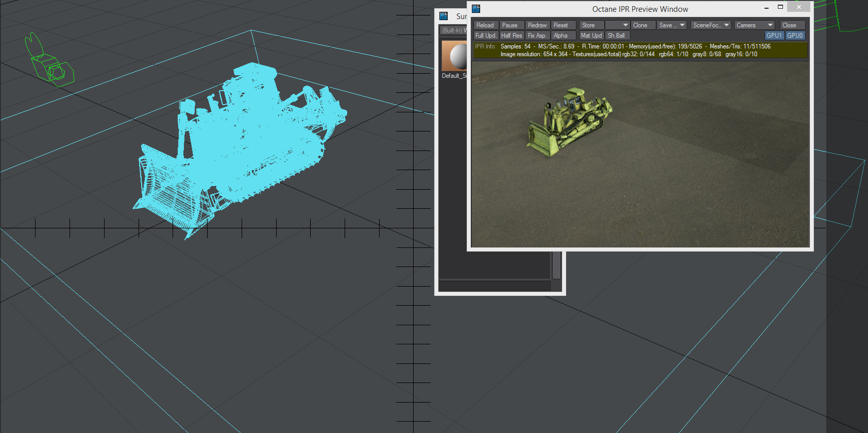Open the Save dropdown menu
Viewport: 868px width, 433px height.
pos(672,25)
